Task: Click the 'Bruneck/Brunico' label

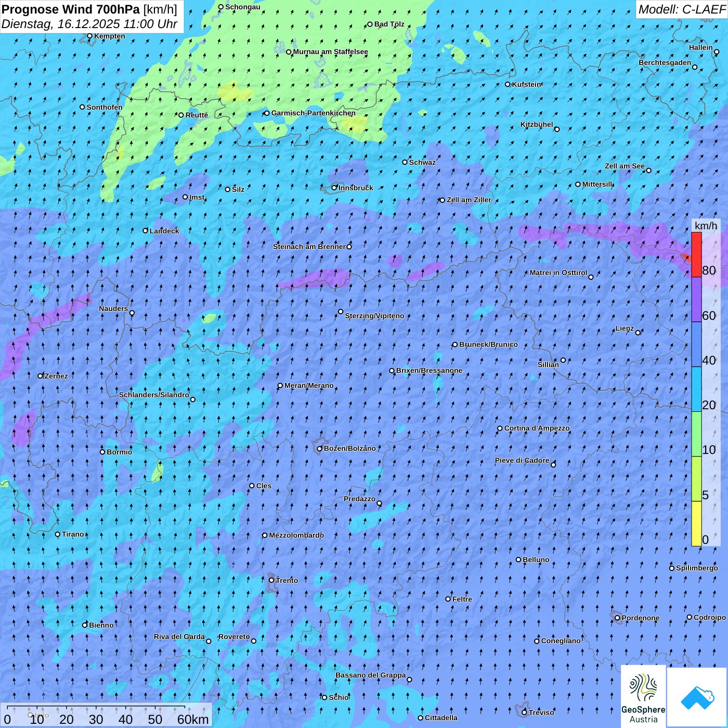Action: pos(488,344)
